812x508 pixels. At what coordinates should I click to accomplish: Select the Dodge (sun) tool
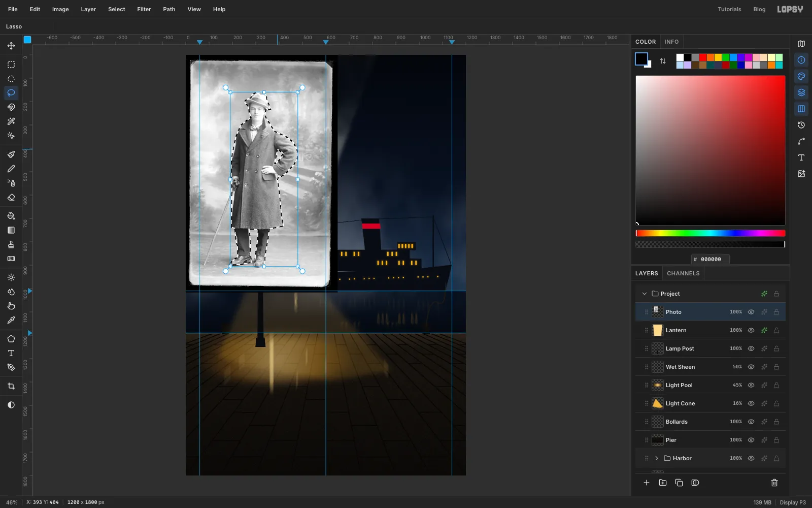(x=11, y=277)
